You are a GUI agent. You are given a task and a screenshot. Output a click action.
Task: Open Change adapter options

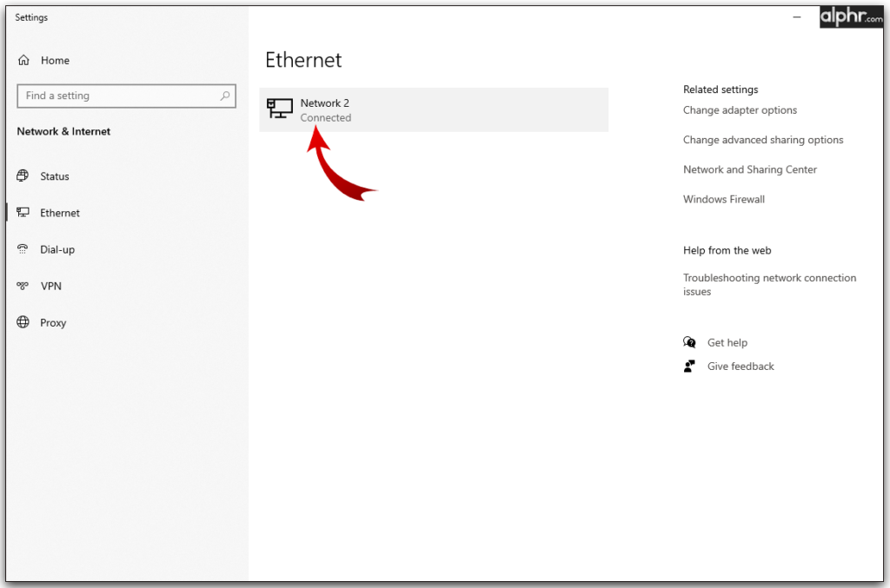pos(740,110)
